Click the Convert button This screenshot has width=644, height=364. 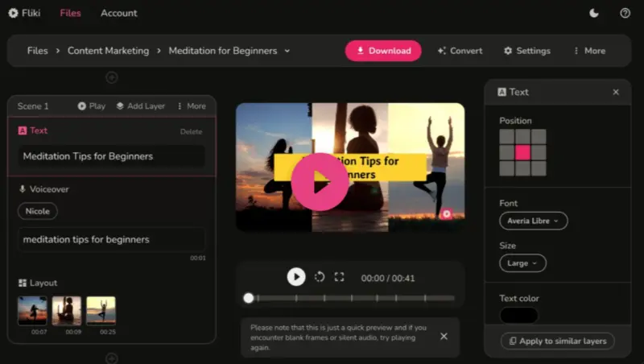tap(460, 51)
